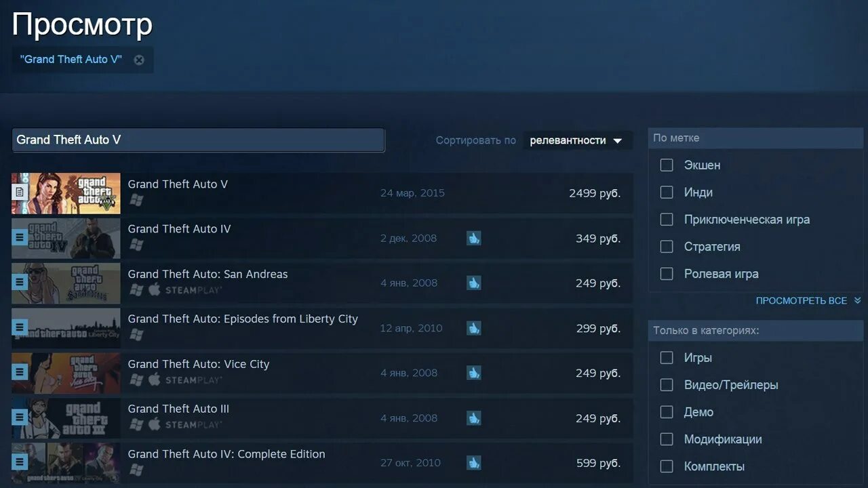The image size is (868, 488).
Task: Click the list icon on Vice City thumbnail
Action: click(20, 372)
